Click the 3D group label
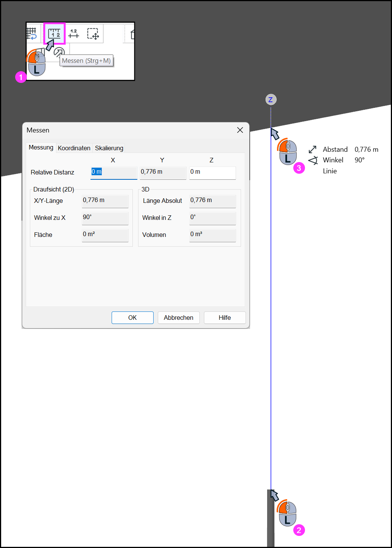 pos(145,189)
